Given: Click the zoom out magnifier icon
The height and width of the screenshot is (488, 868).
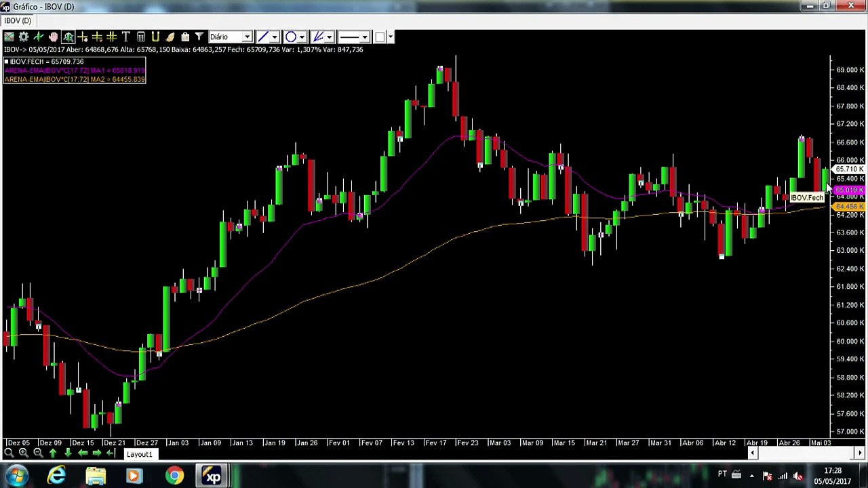Looking at the screenshot, I should point(38,453).
